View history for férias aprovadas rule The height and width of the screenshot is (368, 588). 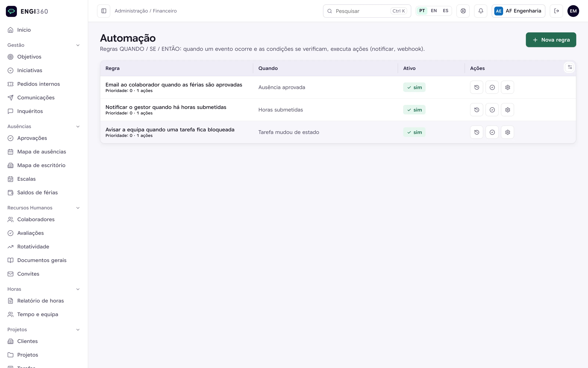tap(476, 87)
